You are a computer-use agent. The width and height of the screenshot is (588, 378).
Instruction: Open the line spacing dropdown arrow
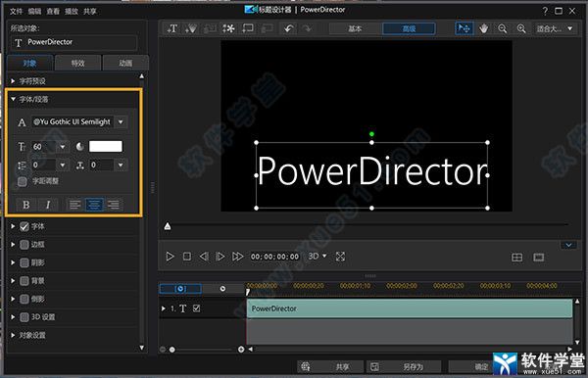tap(63, 165)
